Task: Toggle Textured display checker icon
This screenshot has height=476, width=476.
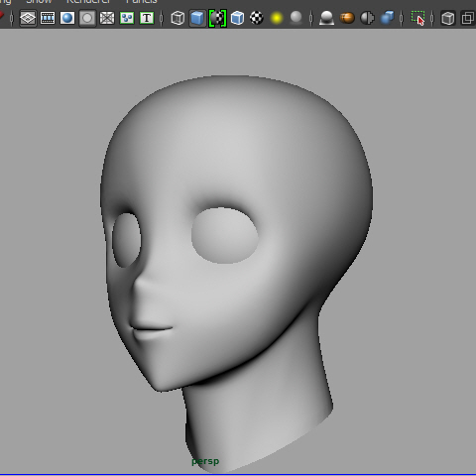Action: click(257, 18)
